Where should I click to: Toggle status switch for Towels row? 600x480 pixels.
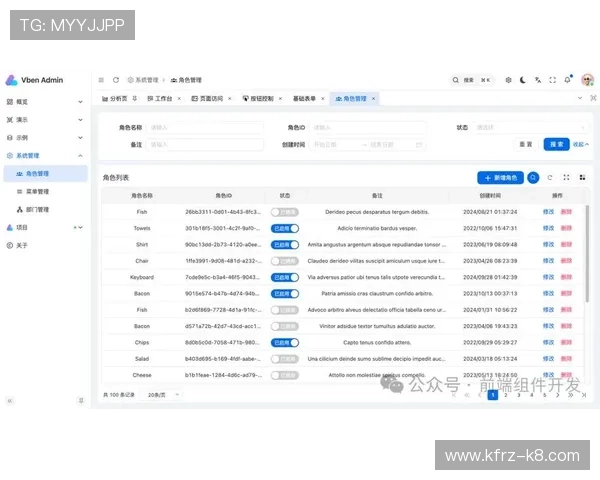coord(285,229)
